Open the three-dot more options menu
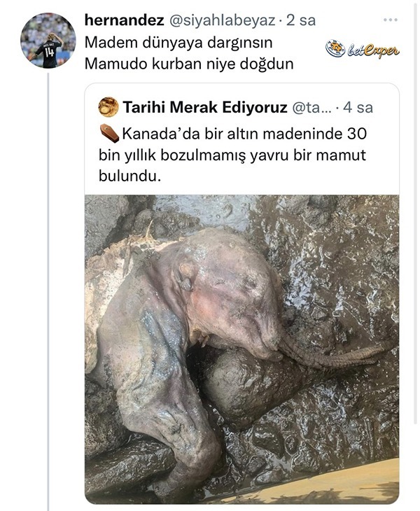 pyautogui.click(x=391, y=20)
